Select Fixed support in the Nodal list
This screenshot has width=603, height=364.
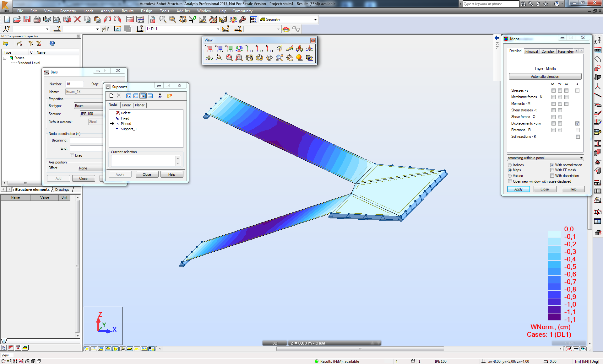pyautogui.click(x=125, y=118)
